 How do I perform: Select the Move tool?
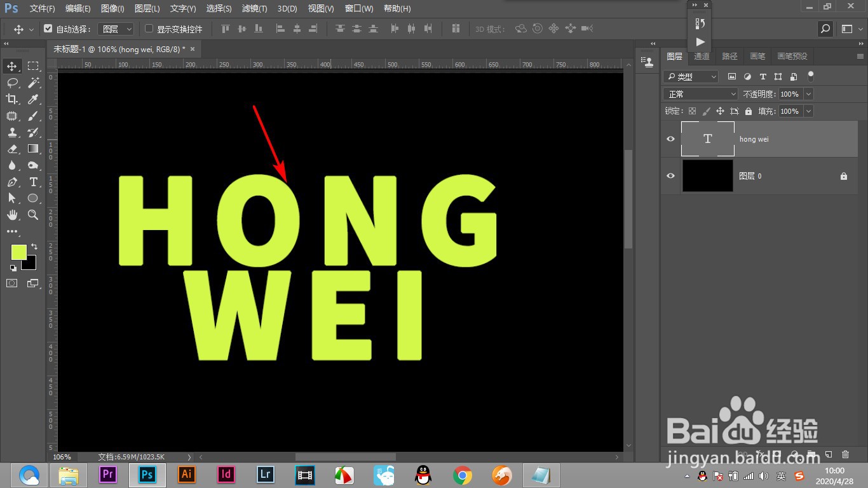[x=13, y=65]
